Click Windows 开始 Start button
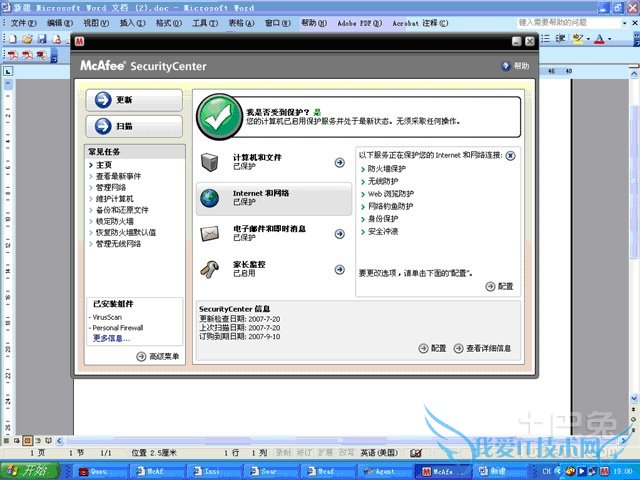This screenshot has width=640, height=480. coord(30,471)
